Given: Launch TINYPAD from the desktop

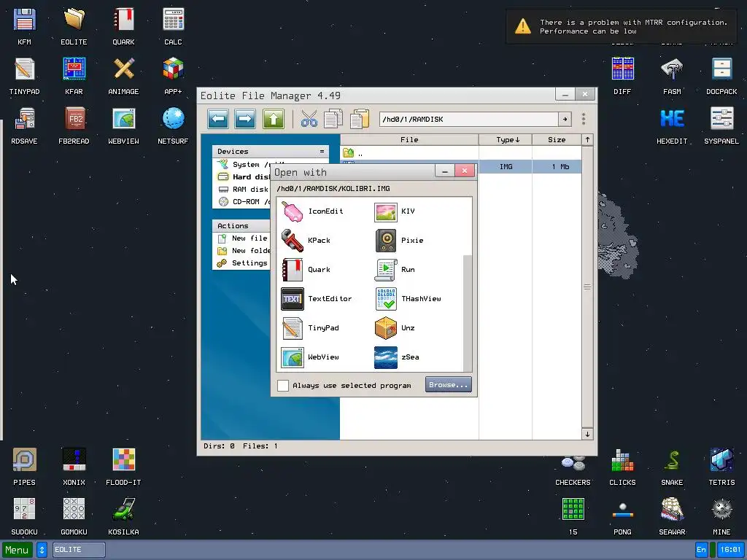Looking at the screenshot, I should pos(24,76).
